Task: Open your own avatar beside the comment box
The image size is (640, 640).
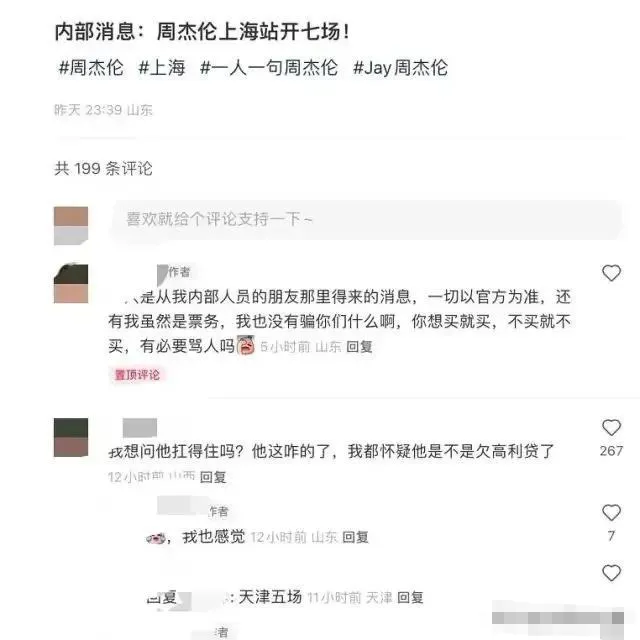Action: point(71,226)
